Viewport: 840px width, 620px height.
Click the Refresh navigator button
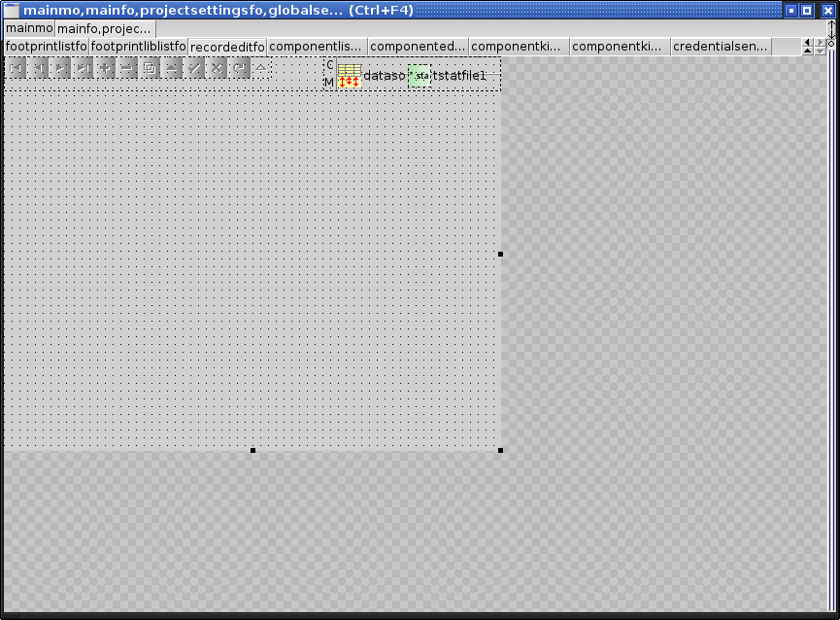(239, 68)
